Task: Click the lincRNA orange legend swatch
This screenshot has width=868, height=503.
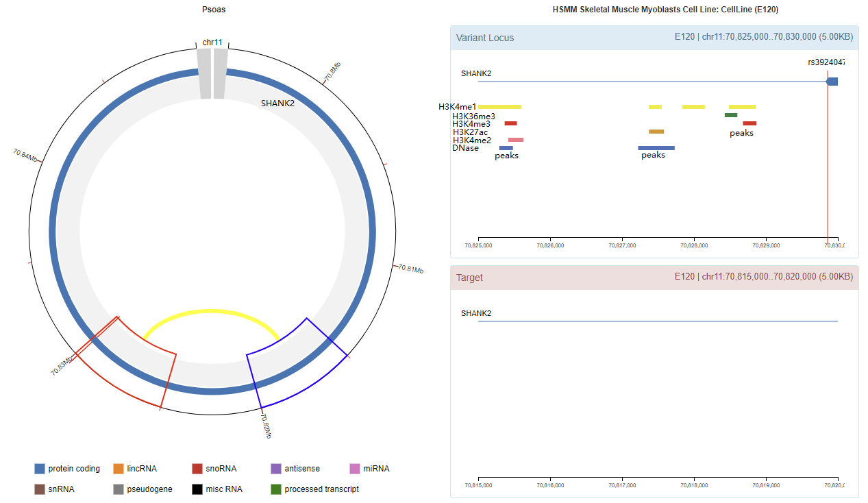Action: (119, 469)
